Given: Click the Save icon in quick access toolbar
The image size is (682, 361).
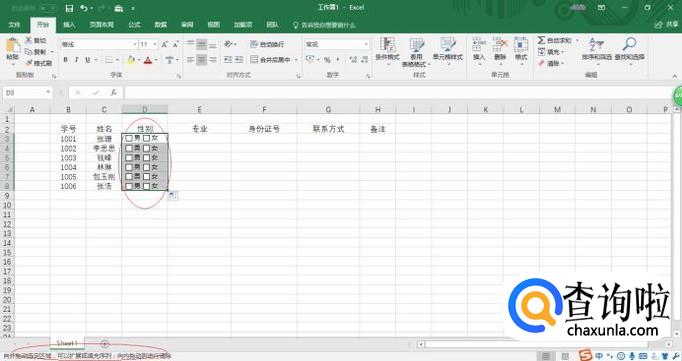Looking at the screenshot, I should pos(69,8).
